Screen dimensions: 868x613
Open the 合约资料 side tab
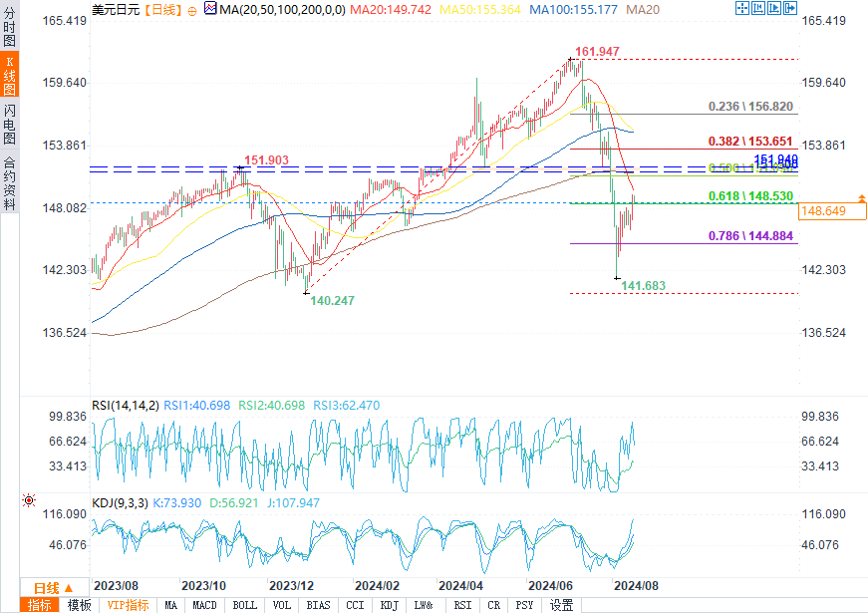(x=9, y=182)
